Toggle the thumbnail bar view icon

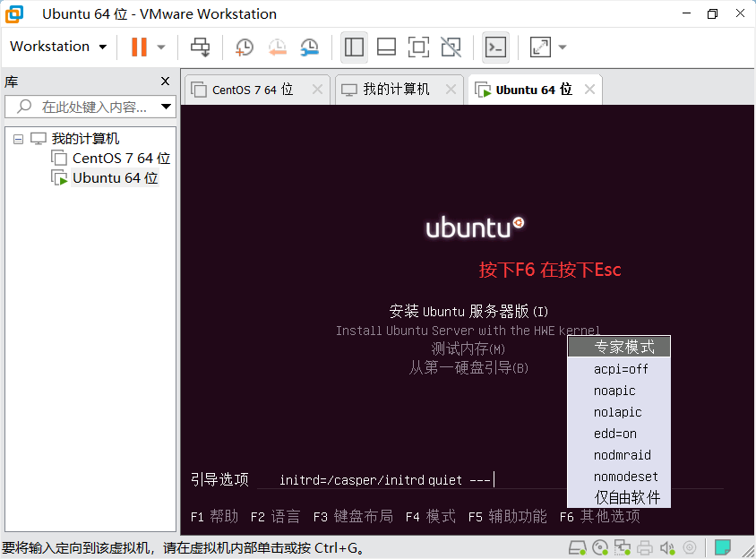386,47
